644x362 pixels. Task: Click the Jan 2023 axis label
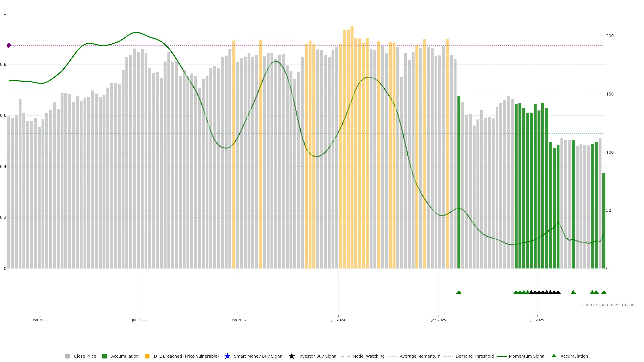click(40, 320)
